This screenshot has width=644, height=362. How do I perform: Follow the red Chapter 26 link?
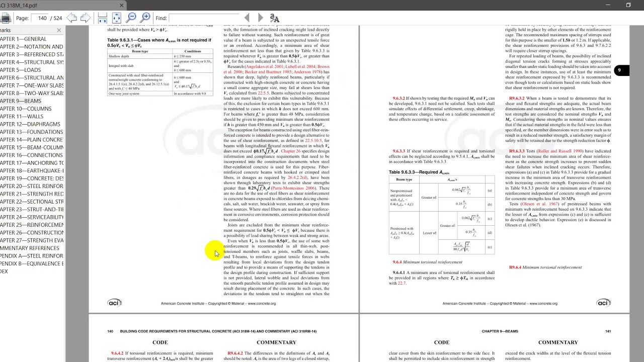point(291,151)
